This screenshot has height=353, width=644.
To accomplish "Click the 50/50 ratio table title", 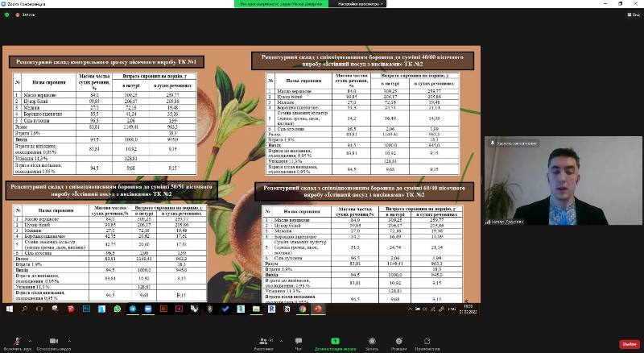I will click(111, 190).
